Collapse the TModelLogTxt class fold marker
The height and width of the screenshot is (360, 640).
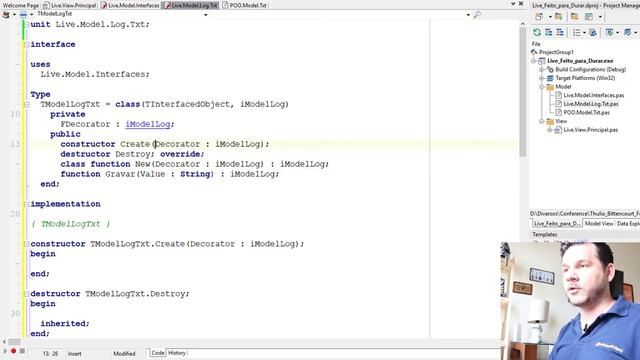(27, 104)
